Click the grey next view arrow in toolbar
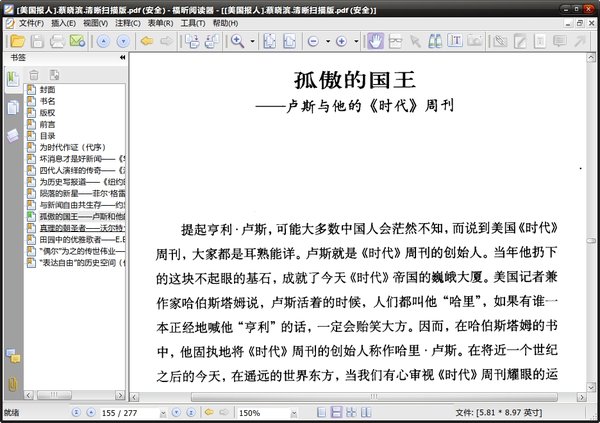 (x=166, y=41)
